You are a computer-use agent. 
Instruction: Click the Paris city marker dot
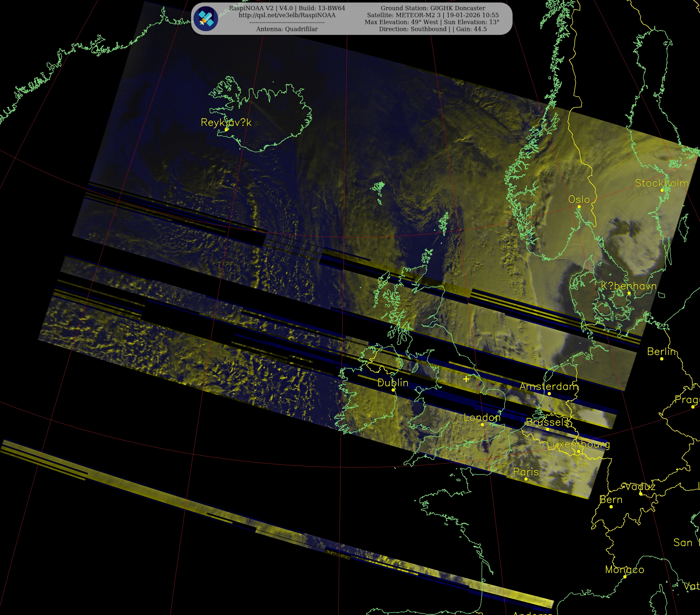526,479
